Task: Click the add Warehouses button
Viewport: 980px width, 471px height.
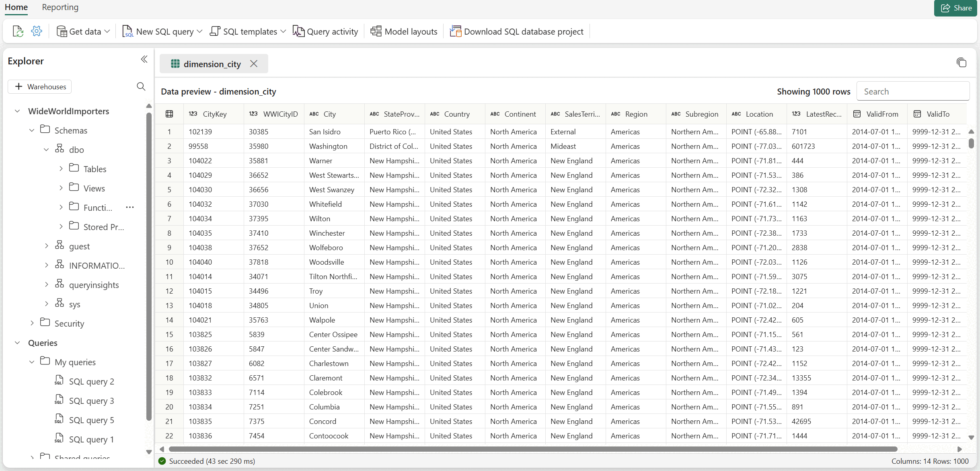Action: click(40, 87)
